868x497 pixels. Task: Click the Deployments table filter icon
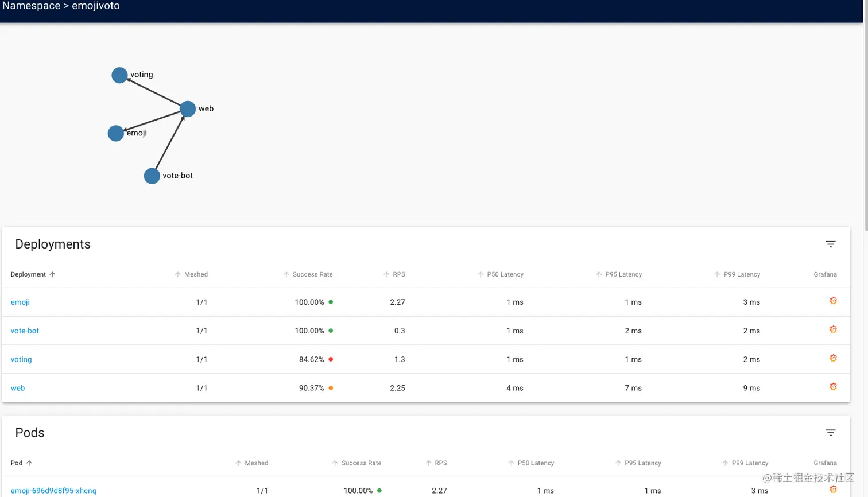(x=830, y=244)
